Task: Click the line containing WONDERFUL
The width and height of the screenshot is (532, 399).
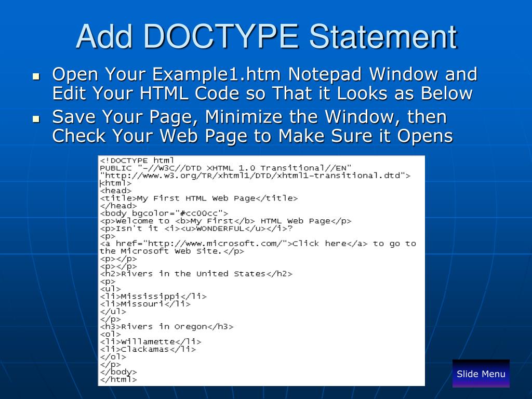Action: pyautogui.click(x=196, y=229)
